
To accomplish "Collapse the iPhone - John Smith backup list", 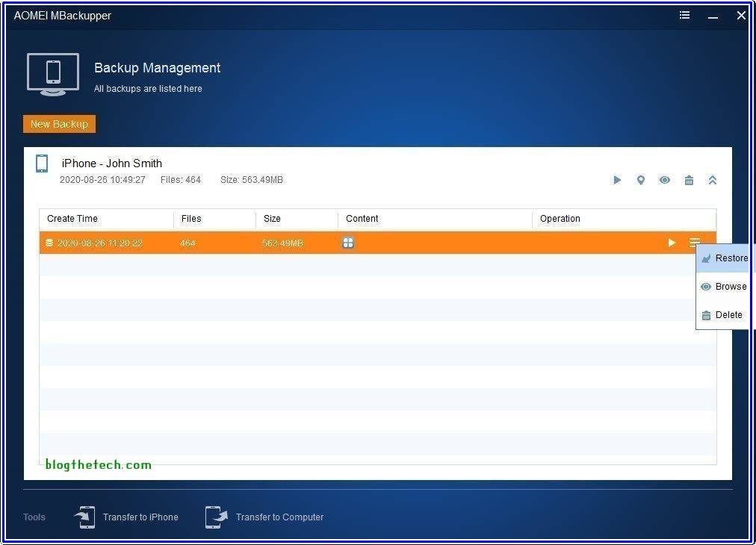I will pyautogui.click(x=712, y=180).
